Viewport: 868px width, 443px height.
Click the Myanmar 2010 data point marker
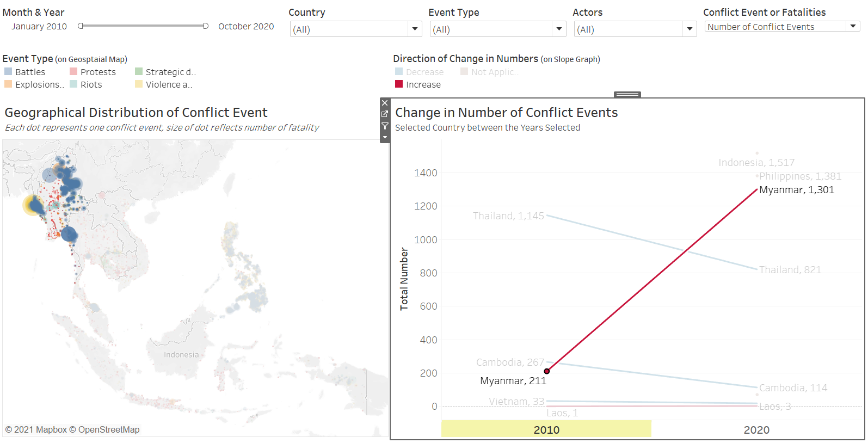[x=547, y=371]
